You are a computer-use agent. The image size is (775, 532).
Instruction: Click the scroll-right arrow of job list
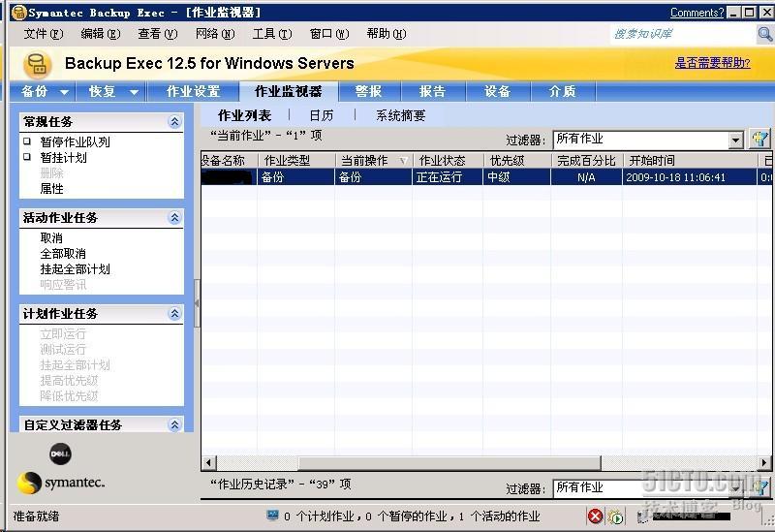pyautogui.click(x=764, y=463)
